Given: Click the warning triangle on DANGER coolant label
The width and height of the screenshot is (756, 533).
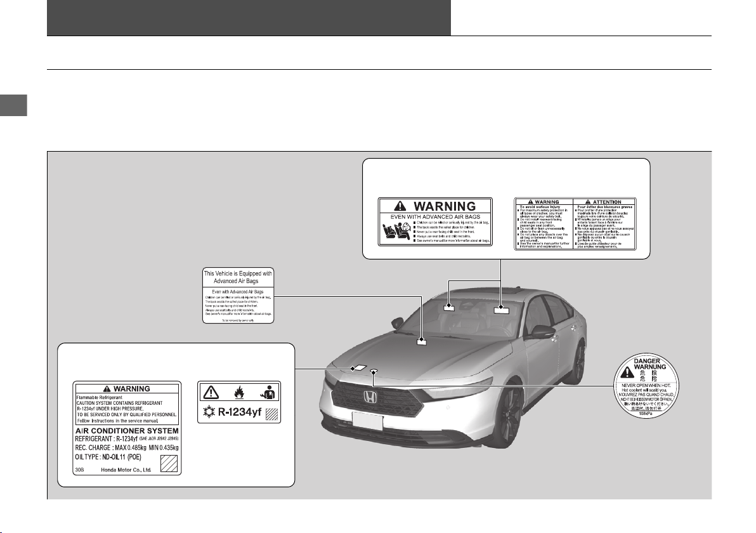Looking at the screenshot, I should (x=627, y=372).
